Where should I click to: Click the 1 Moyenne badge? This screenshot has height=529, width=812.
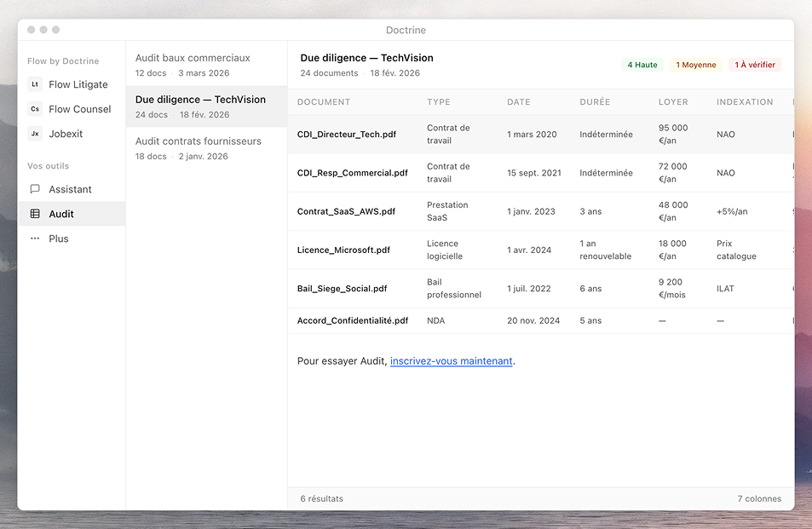696,65
